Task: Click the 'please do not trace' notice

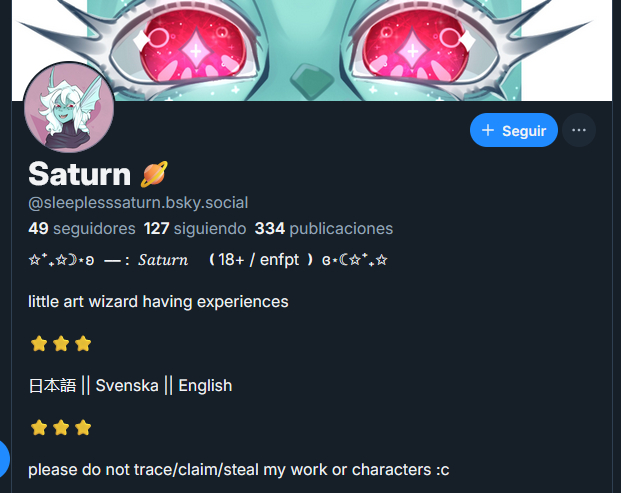Action: [x=239, y=470]
